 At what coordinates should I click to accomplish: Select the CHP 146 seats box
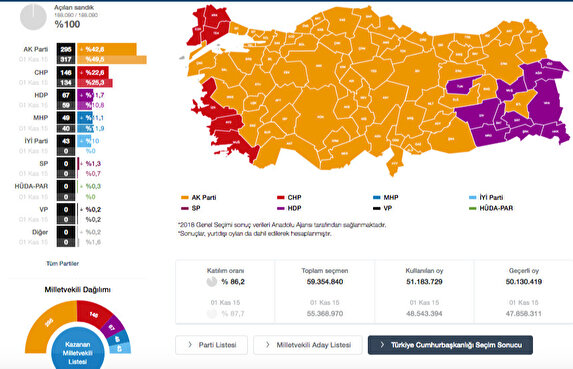[x=66, y=72]
